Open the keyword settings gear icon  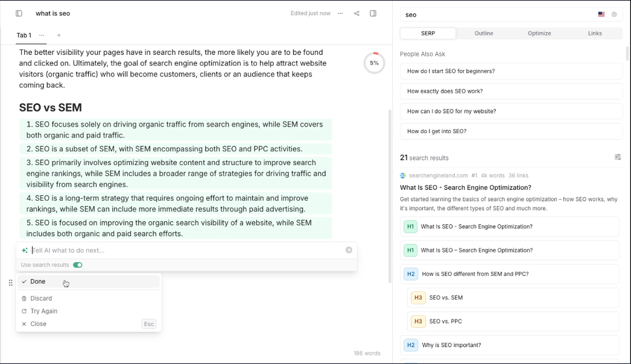point(614,14)
